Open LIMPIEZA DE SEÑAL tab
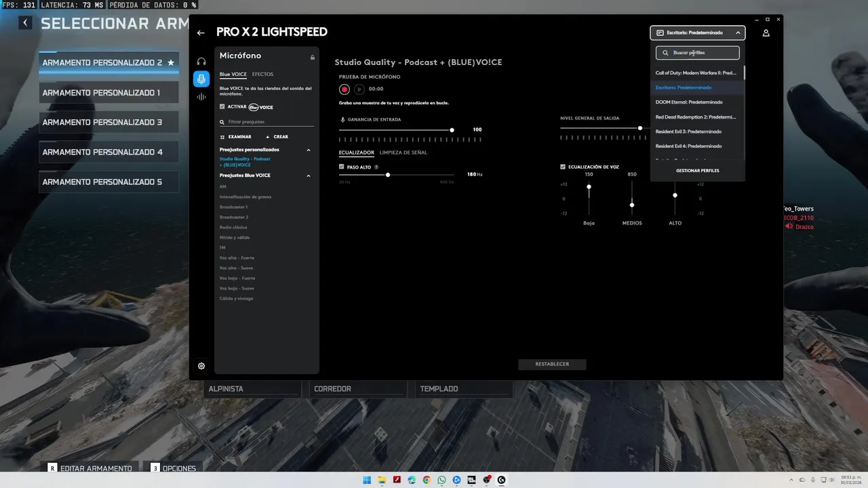Viewport: 868px width, 488px height. point(403,152)
